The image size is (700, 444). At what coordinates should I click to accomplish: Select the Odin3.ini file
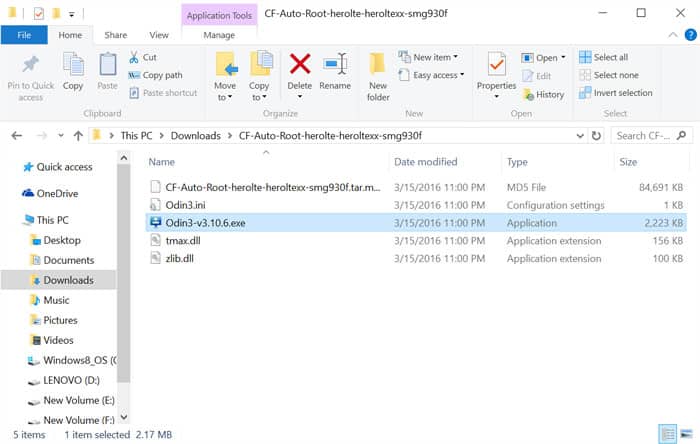click(185, 205)
